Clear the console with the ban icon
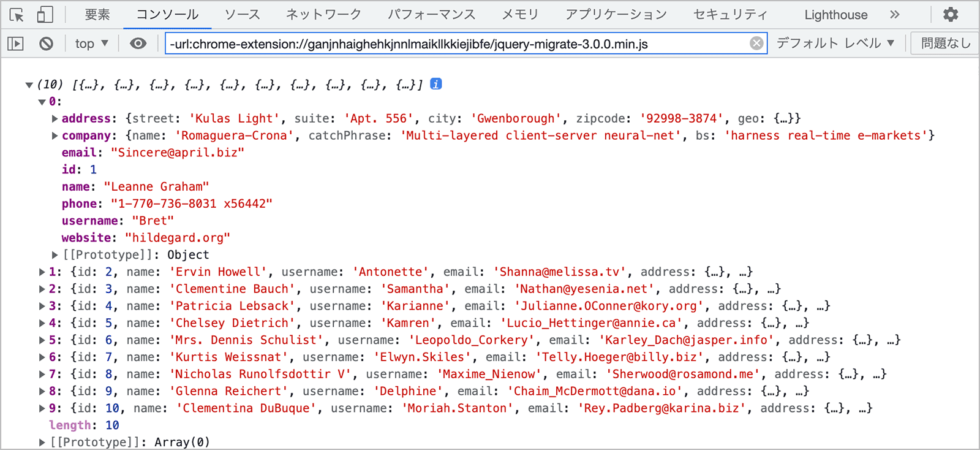This screenshot has width=980, height=450. tap(46, 44)
